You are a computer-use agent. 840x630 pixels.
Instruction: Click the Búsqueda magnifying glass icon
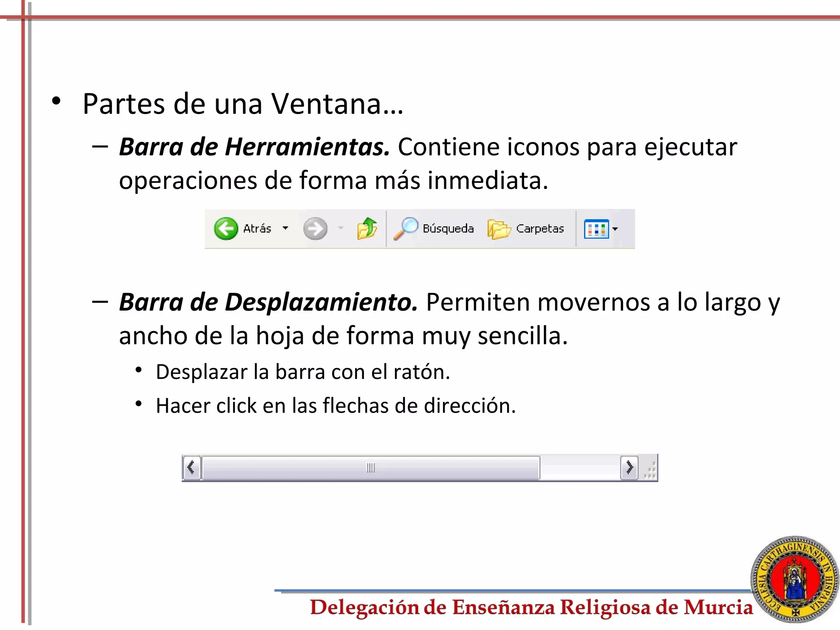(405, 228)
